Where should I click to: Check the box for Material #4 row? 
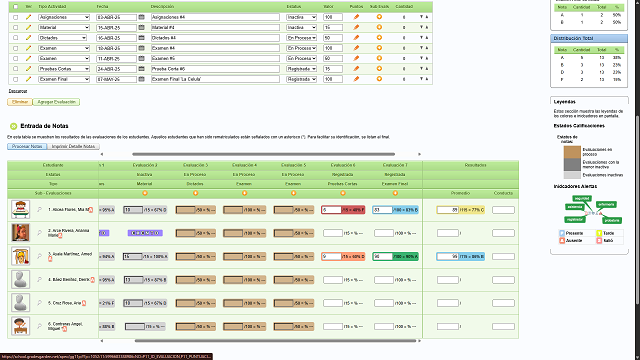16,27
